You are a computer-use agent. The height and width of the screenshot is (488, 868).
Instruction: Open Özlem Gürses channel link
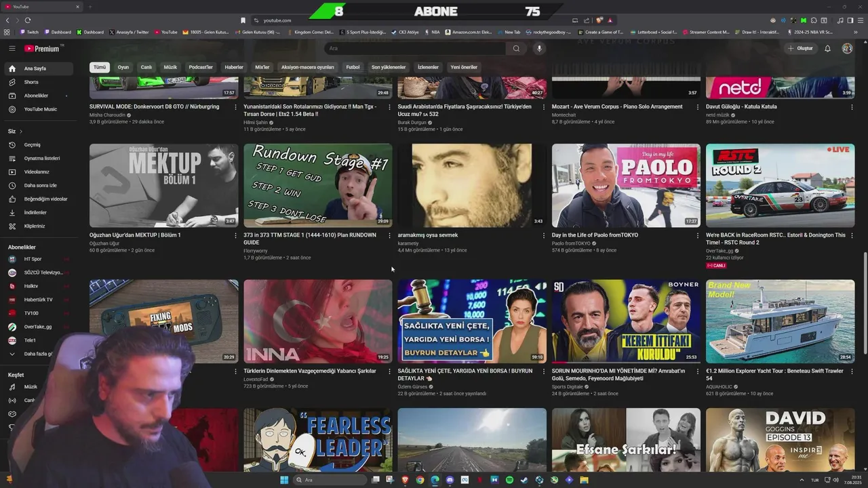tap(412, 386)
